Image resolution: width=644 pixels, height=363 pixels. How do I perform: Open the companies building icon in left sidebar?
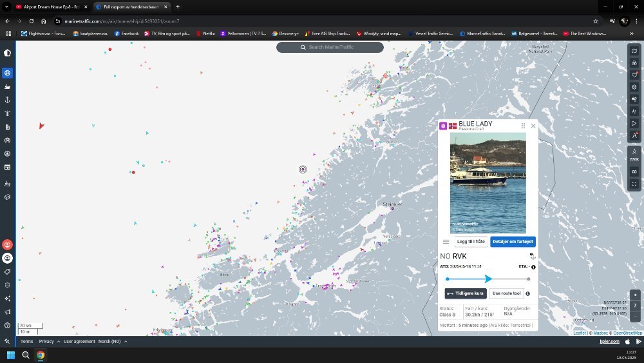tap(7, 127)
